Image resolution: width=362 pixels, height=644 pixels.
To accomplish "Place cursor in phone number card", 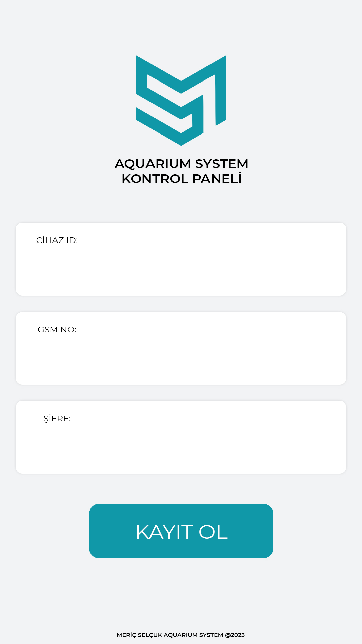I will [181, 348].
